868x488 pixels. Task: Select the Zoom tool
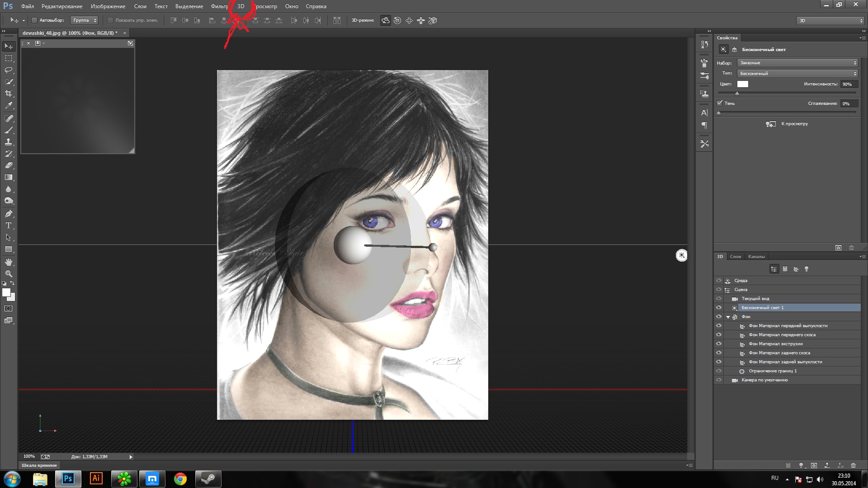(x=9, y=274)
